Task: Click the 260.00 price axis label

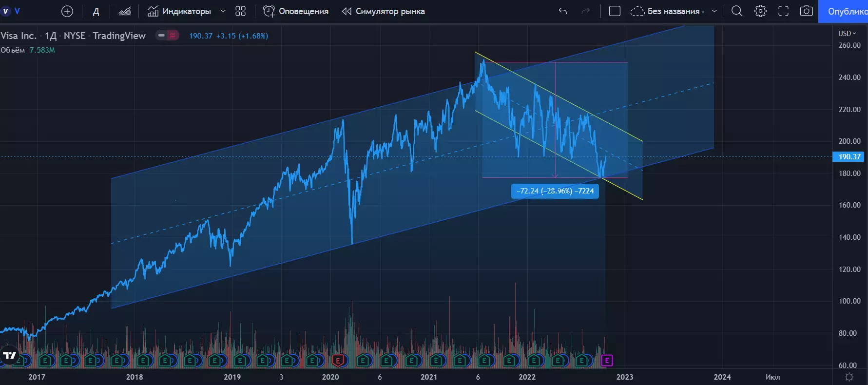Action: tap(849, 45)
